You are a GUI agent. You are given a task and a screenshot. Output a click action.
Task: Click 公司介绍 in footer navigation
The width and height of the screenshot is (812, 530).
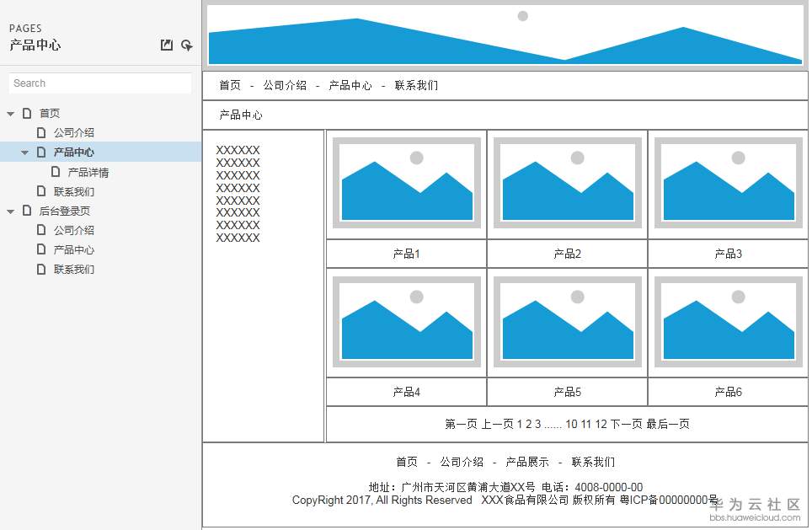tap(462, 462)
